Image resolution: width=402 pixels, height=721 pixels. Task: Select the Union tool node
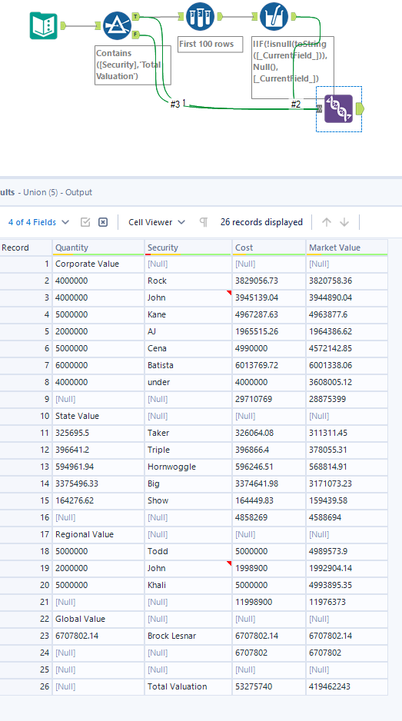[x=339, y=109]
